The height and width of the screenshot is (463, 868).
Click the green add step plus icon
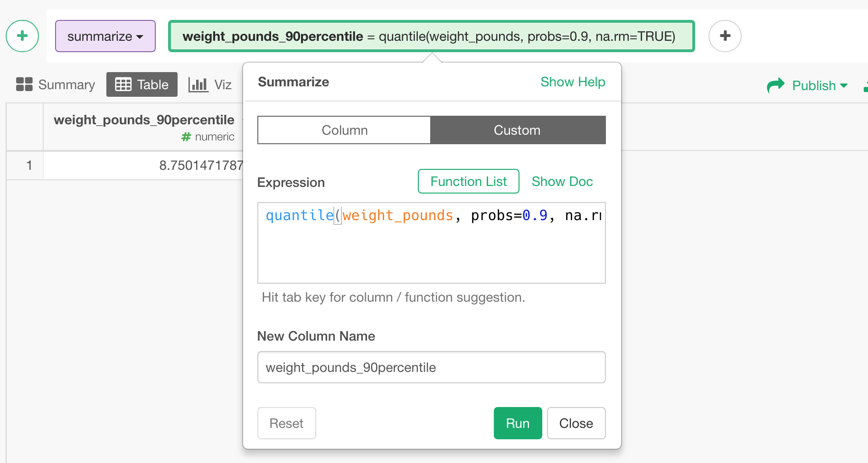click(22, 36)
